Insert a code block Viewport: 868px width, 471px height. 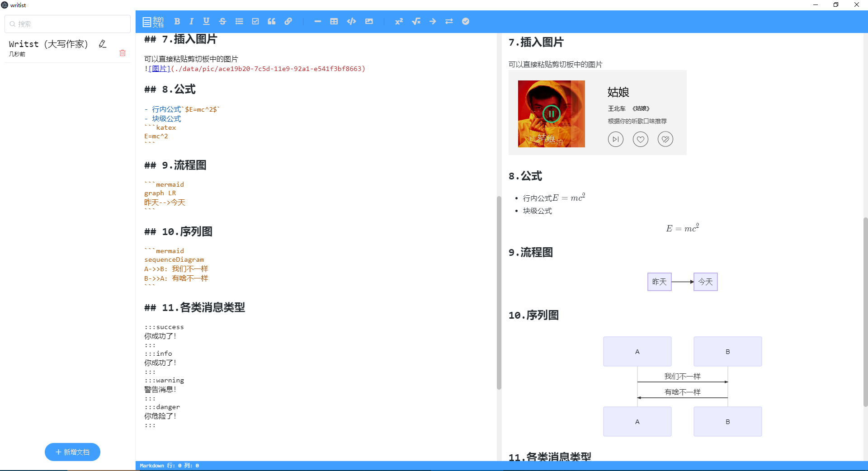[351, 21]
